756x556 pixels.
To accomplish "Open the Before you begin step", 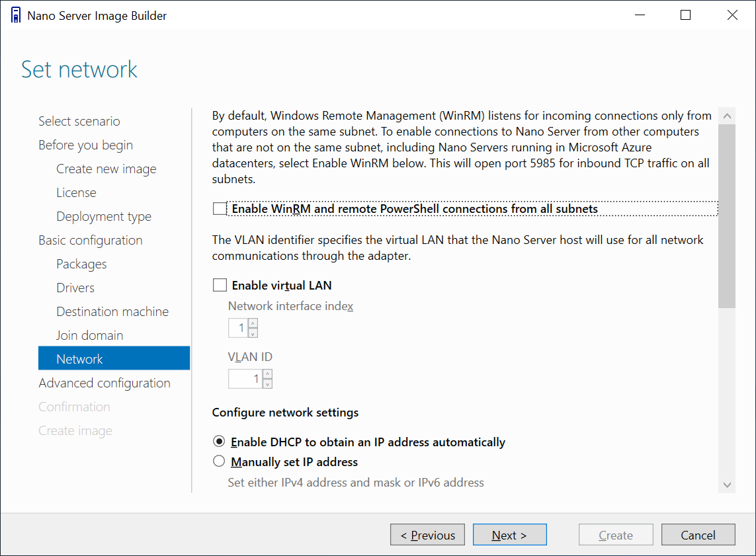I will coord(85,145).
